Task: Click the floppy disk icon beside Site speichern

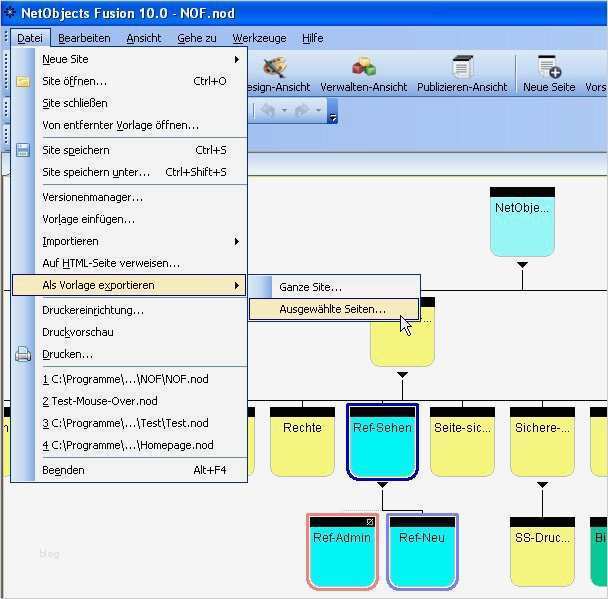Action: pyautogui.click(x=23, y=150)
